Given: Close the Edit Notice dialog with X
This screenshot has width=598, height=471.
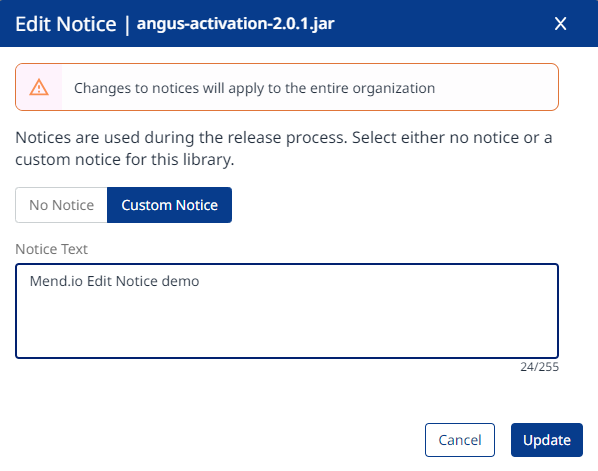Looking at the screenshot, I should [x=560, y=24].
